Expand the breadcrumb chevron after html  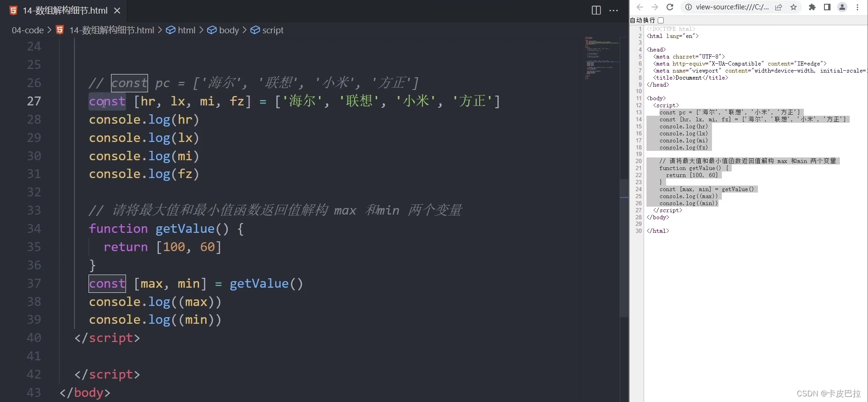[201, 30]
